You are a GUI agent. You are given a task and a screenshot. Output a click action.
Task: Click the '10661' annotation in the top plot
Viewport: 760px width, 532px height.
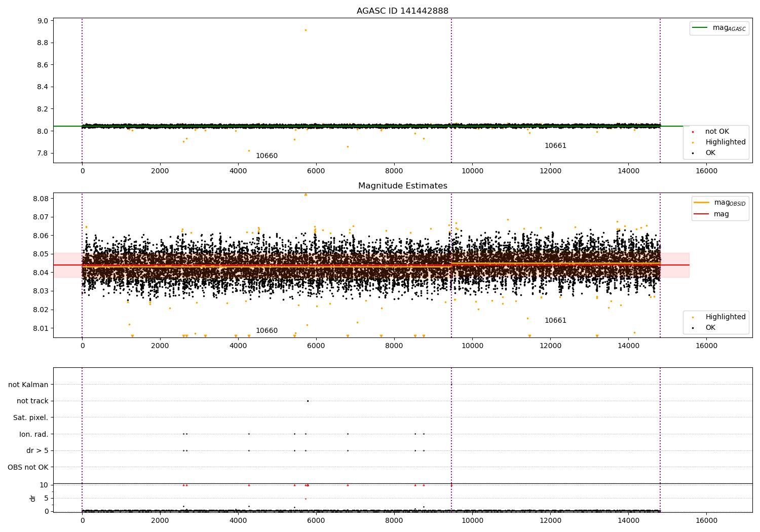(555, 146)
